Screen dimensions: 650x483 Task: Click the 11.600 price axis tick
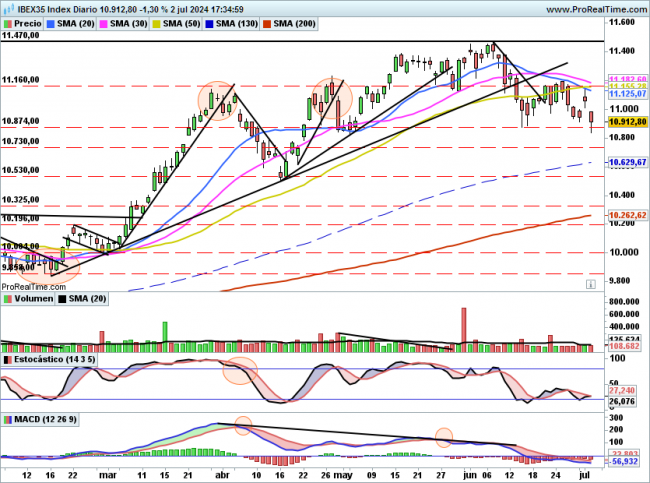coord(621,22)
